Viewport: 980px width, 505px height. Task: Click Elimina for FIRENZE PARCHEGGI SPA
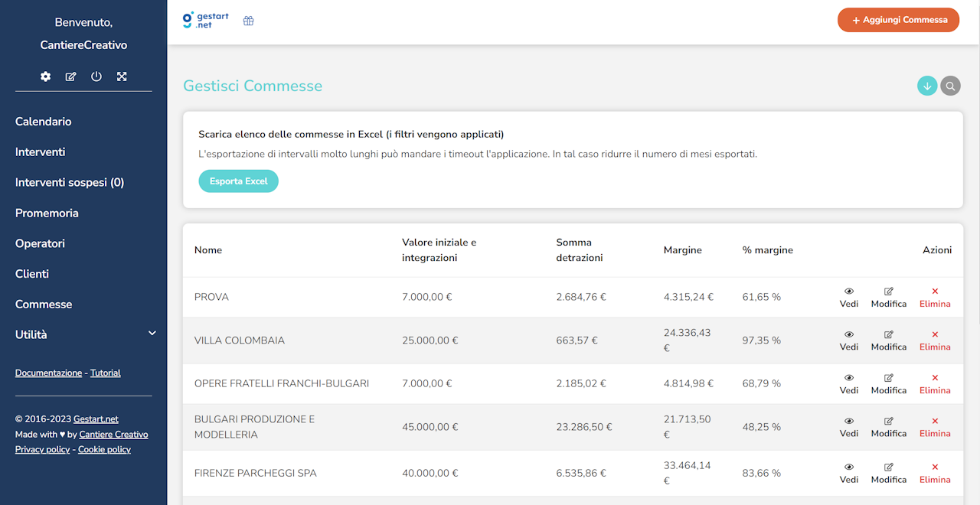point(935,473)
